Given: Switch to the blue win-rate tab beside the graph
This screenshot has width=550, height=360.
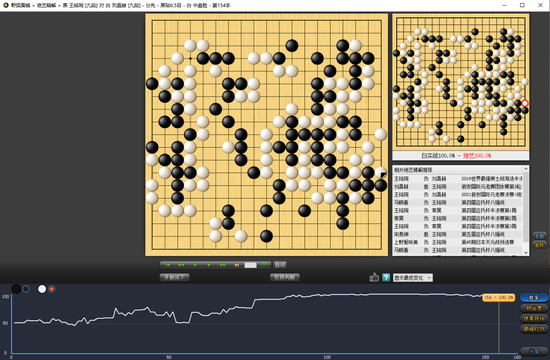Looking at the screenshot, I should pos(534,298).
